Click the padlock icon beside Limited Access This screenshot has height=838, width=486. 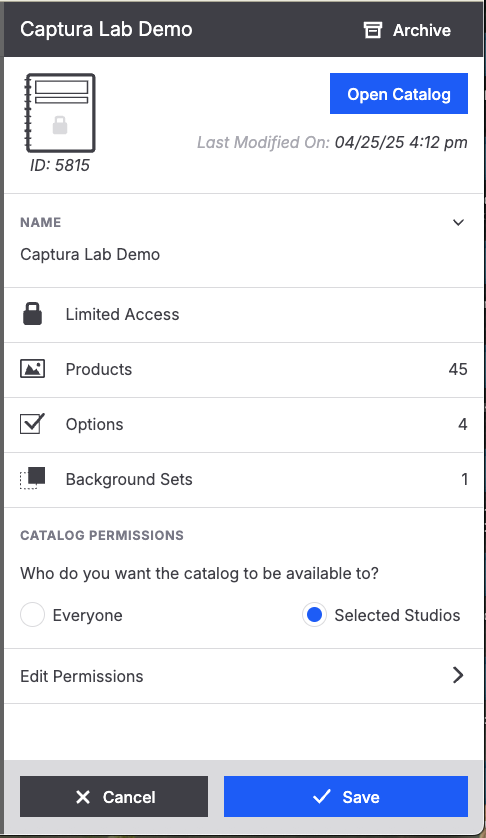pyautogui.click(x=33, y=314)
